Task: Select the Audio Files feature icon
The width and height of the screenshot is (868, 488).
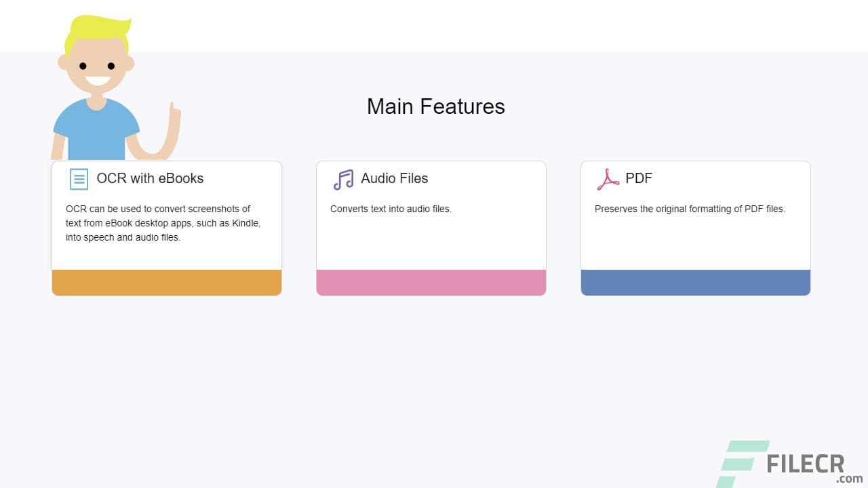Action: [343, 179]
